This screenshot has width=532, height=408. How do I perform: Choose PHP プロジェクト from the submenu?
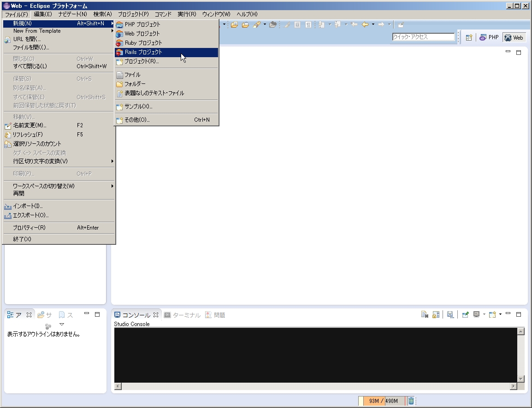[166, 24]
